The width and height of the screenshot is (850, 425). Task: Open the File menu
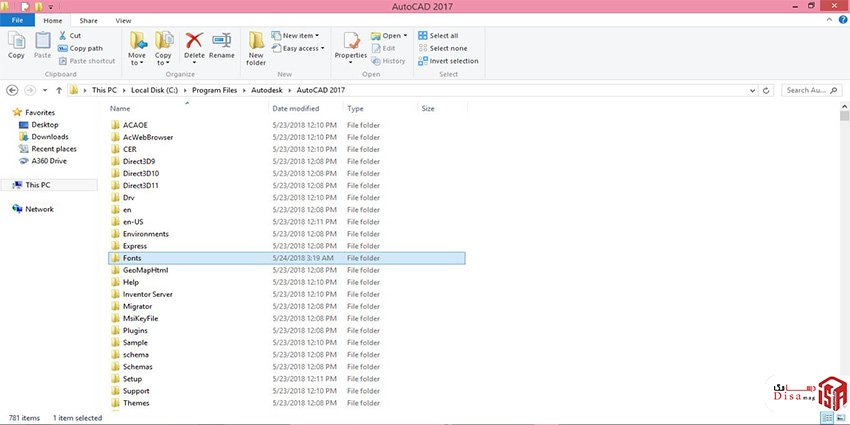17,20
